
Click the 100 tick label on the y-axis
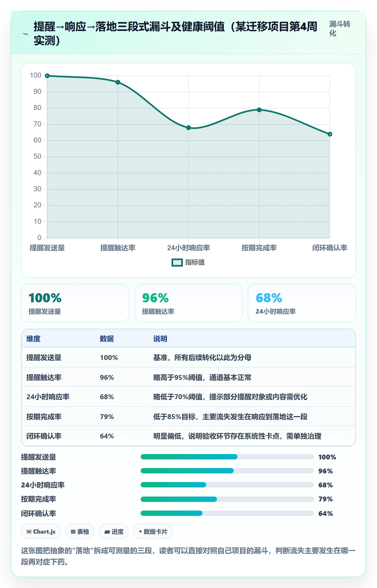[36, 76]
